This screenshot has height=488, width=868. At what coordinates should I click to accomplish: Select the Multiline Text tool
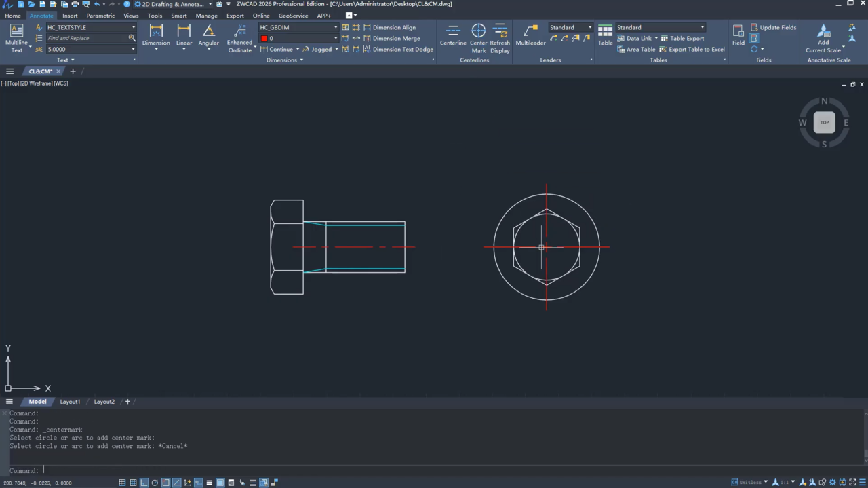pyautogui.click(x=16, y=38)
